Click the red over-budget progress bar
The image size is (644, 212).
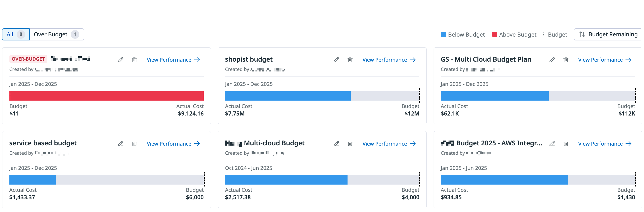107,96
